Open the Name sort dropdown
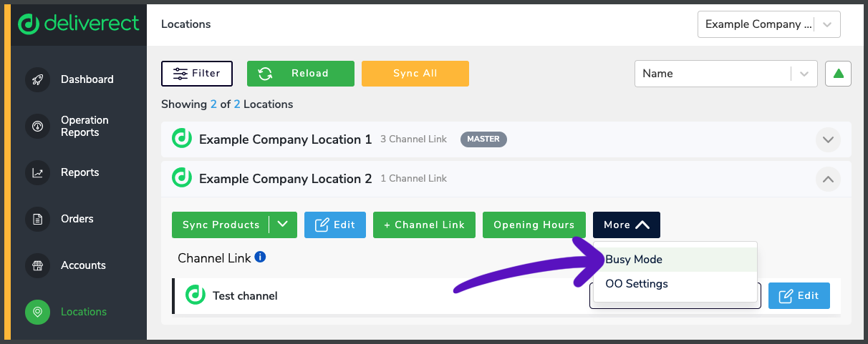The height and width of the screenshot is (344, 868). pos(726,74)
